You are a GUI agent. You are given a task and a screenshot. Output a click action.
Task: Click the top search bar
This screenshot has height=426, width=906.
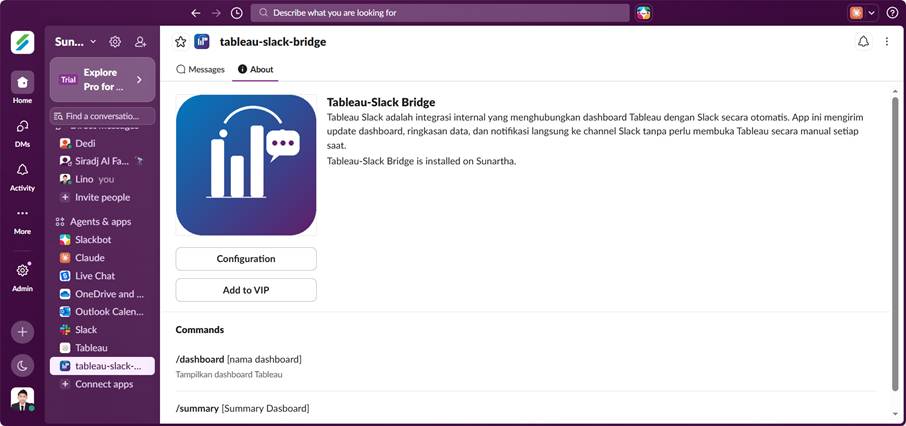click(440, 13)
